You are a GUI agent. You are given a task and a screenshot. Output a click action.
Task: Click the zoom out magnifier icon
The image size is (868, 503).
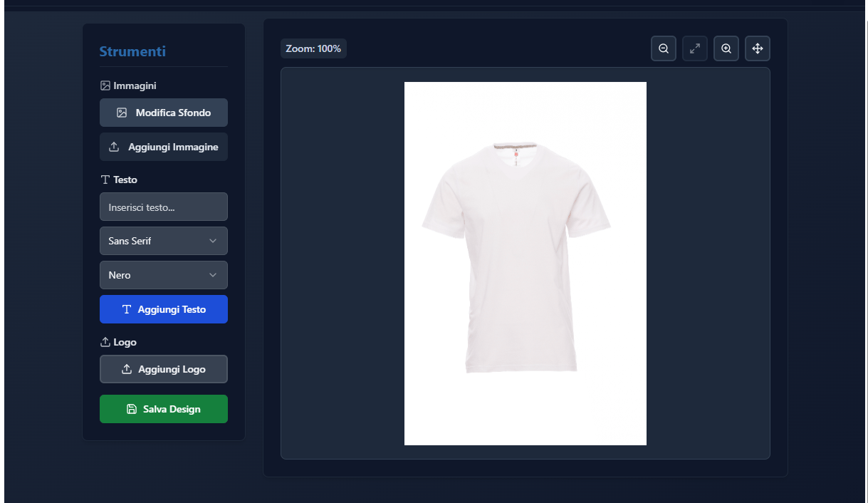click(x=664, y=48)
